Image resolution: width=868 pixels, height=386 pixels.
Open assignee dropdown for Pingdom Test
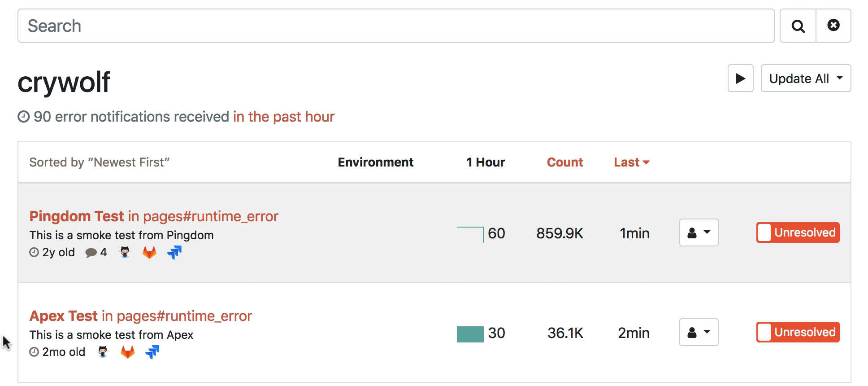pyautogui.click(x=699, y=232)
